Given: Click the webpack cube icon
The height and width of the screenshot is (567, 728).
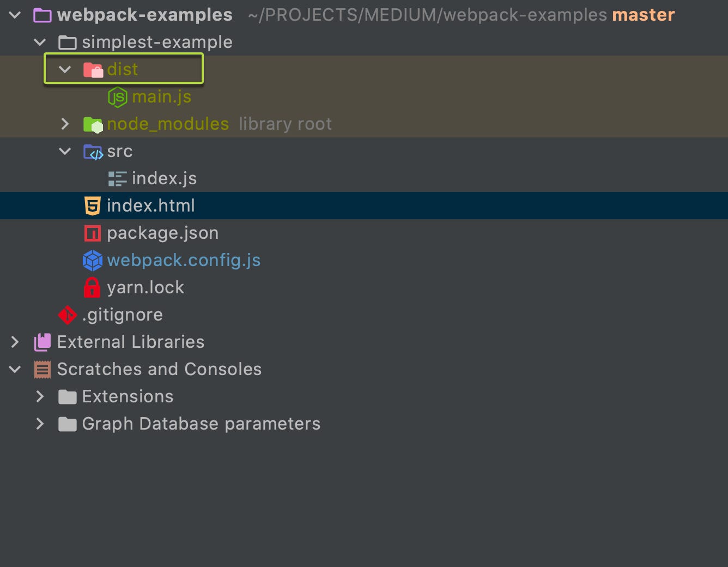Looking at the screenshot, I should point(93,261).
